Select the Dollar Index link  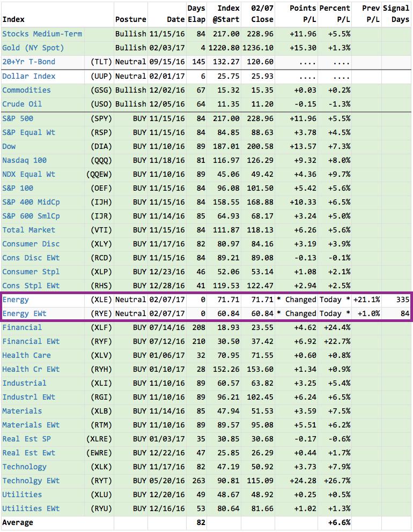tap(28, 76)
